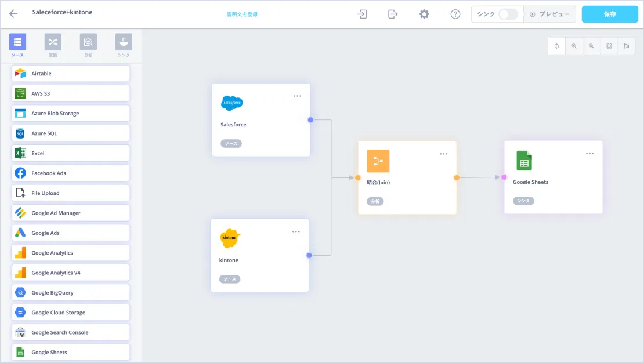
Task: Open the kintone node three-dot menu
Action: click(296, 232)
